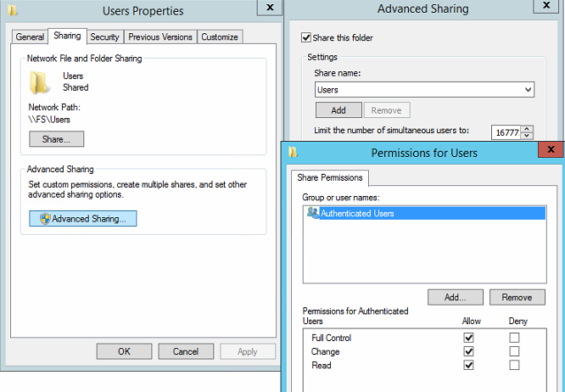This screenshot has height=392, width=565.
Task: Click the Apply button in Users Properties
Action: 248,351
